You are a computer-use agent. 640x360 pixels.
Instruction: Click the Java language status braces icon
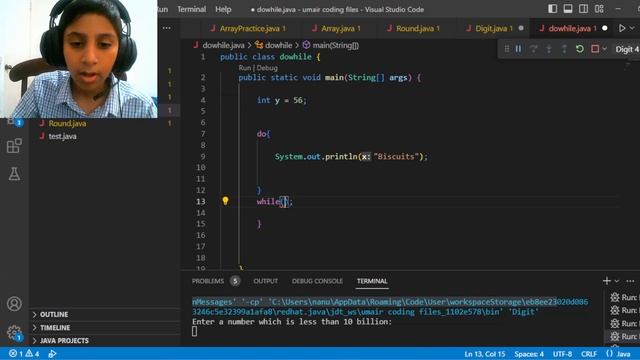click(x=609, y=353)
